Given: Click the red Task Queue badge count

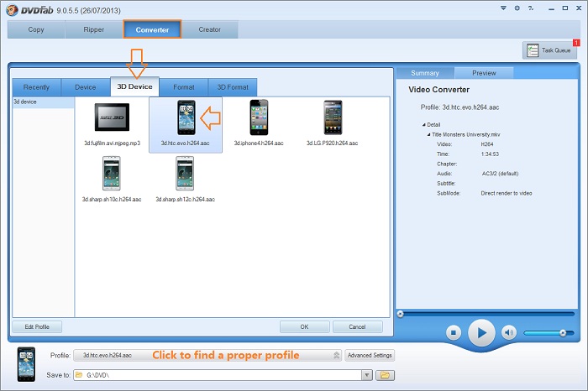Looking at the screenshot, I should (x=576, y=43).
